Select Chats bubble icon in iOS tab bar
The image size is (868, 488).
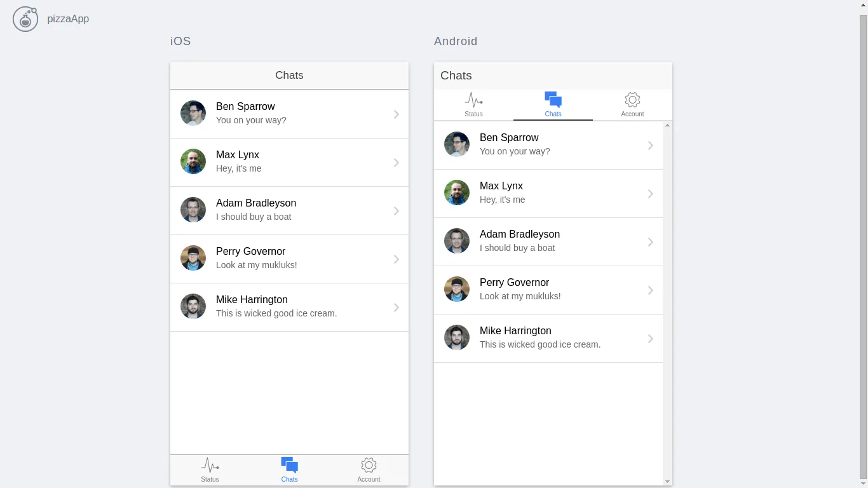(289, 464)
